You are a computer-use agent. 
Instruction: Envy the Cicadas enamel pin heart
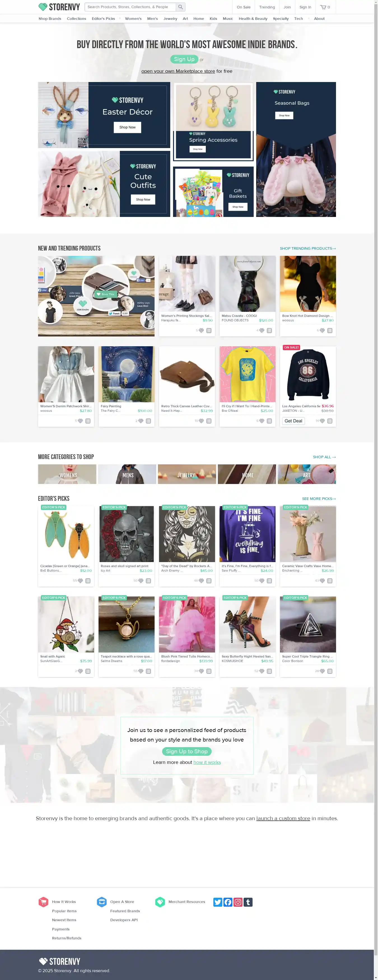click(80, 581)
